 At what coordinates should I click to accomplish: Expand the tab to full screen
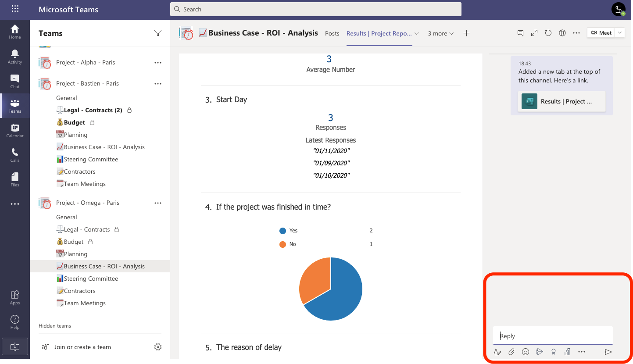pyautogui.click(x=534, y=33)
